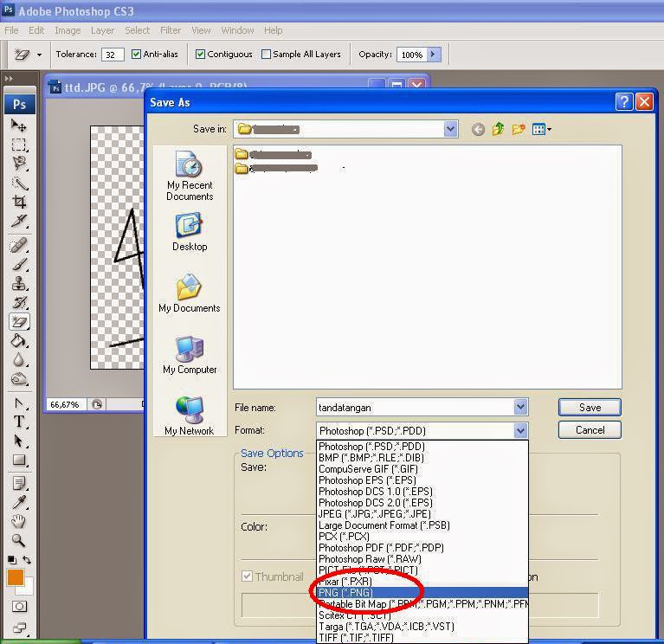Click the Tolerance value field

[x=113, y=55]
